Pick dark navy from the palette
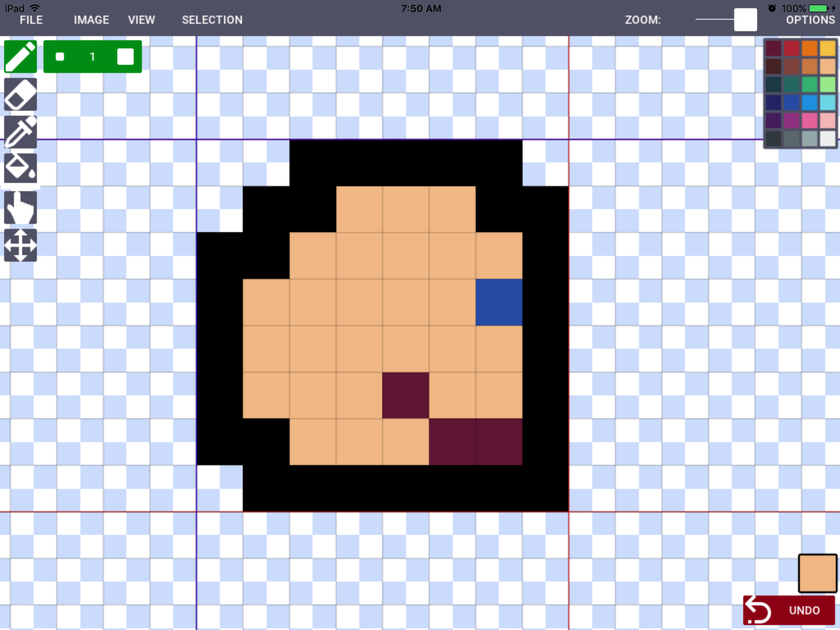840x630 pixels. coord(774,103)
